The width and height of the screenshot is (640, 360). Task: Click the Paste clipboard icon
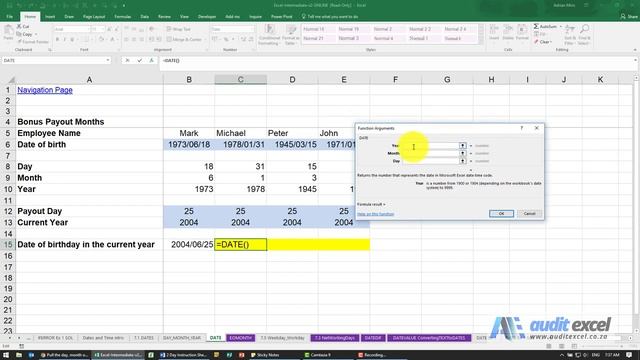(x=8, y=30)
